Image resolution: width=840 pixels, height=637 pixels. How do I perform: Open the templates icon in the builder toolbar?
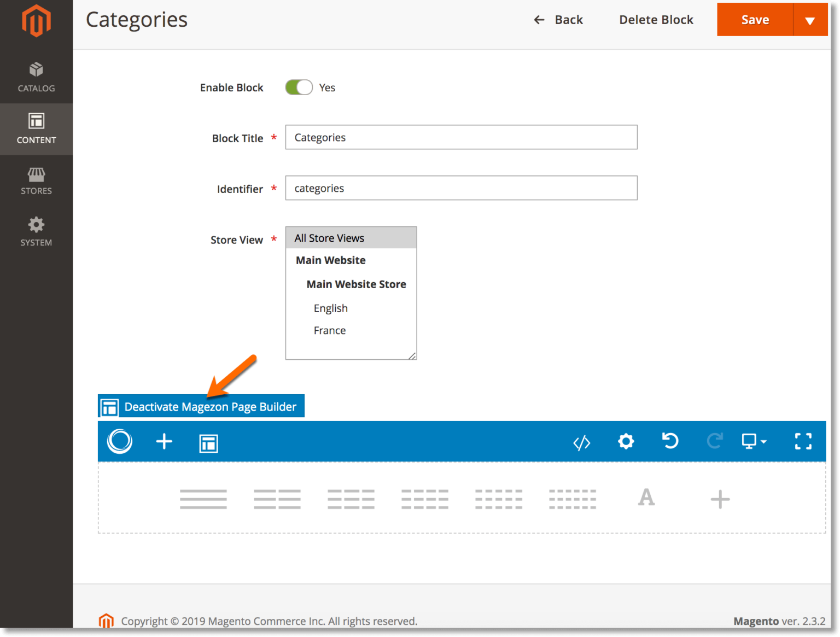click(208, 442)
